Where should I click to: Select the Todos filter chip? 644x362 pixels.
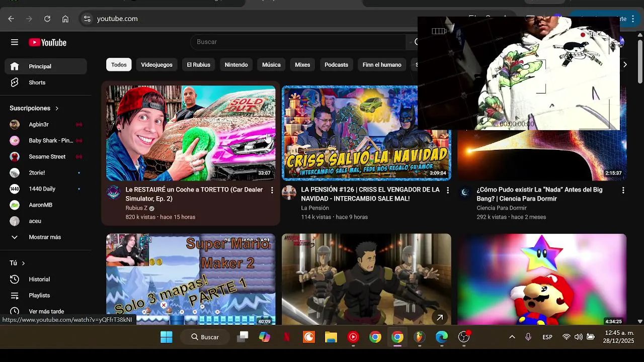[x=119, y=65]
